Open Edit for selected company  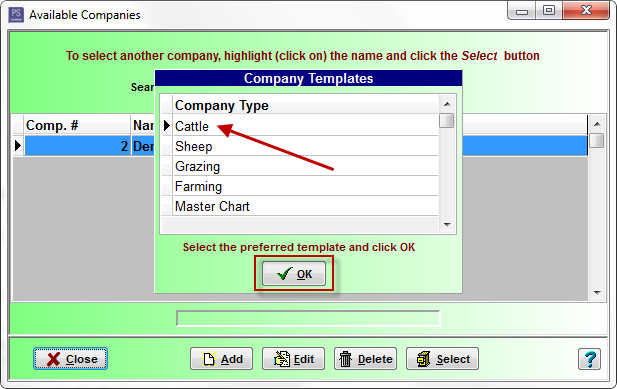pyautogui.click(x=294, y=359)
